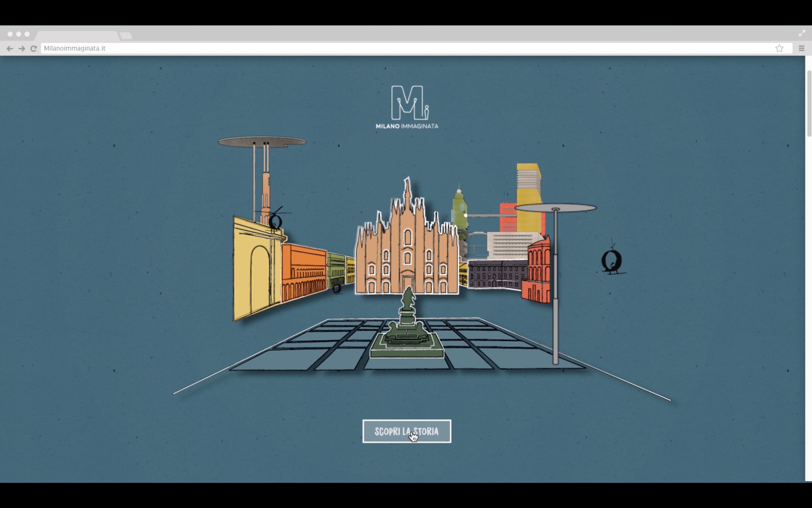
Task: Click the Milanoimmaginata.it address bar
Action: click(x=416, y=48)
